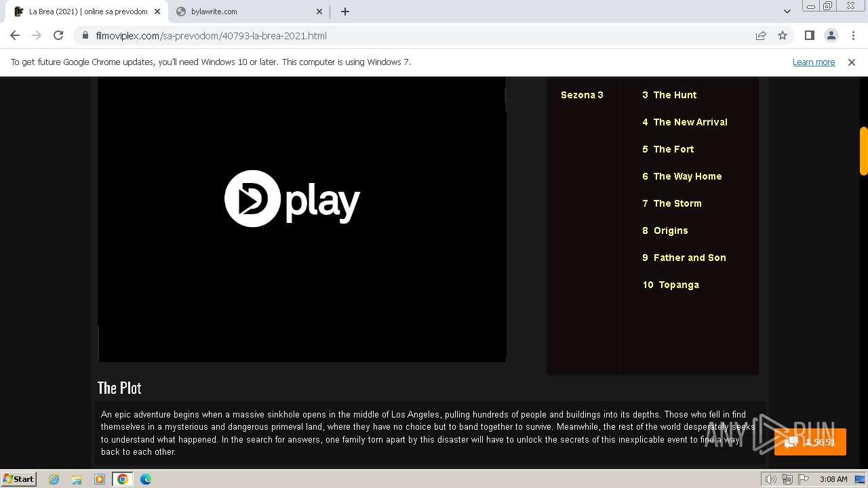Click the Chrome taskbar icon
The width and height of the screenshot is (868, 488).
coord(123,479)
